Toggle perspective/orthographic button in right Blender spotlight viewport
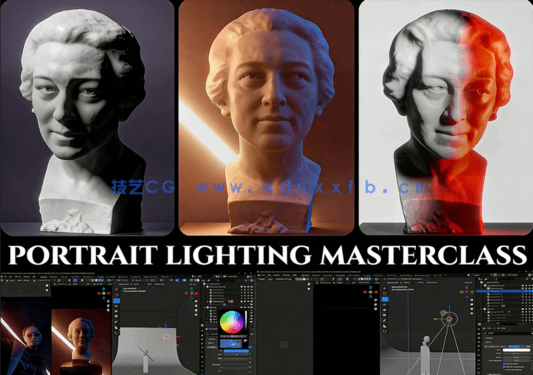The height and width of the screenshot is (375, 533). click(471, 313)
